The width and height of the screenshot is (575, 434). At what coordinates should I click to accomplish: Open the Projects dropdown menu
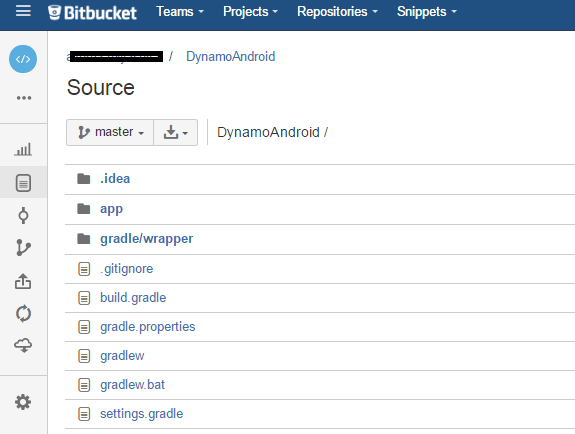point(250,12)
